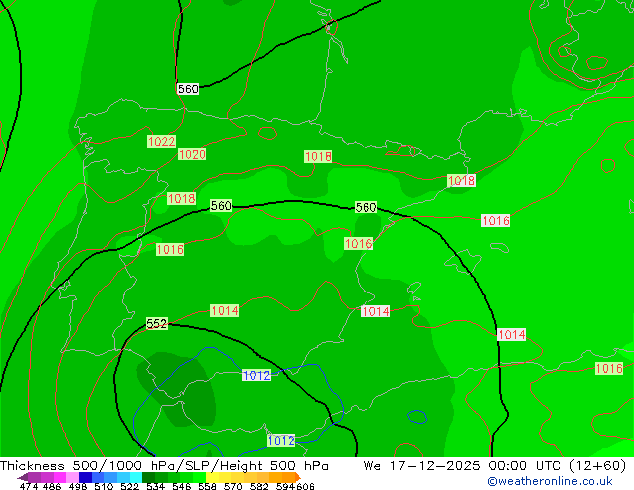
Task: Click the 1018 label between 1020 and 560
Action: coord(182,199)
